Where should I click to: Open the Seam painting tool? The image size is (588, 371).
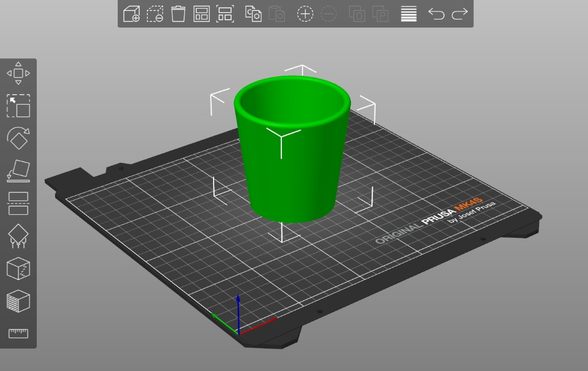click(18, 268)
